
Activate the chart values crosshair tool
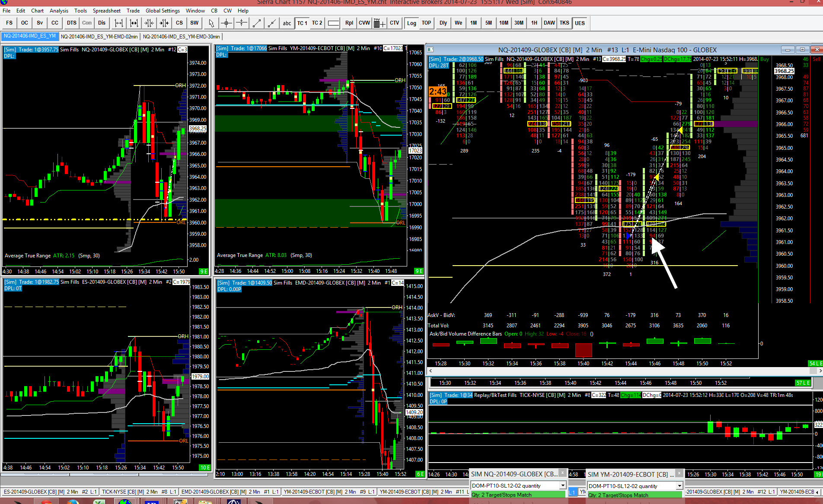click(x=226, y=23)
